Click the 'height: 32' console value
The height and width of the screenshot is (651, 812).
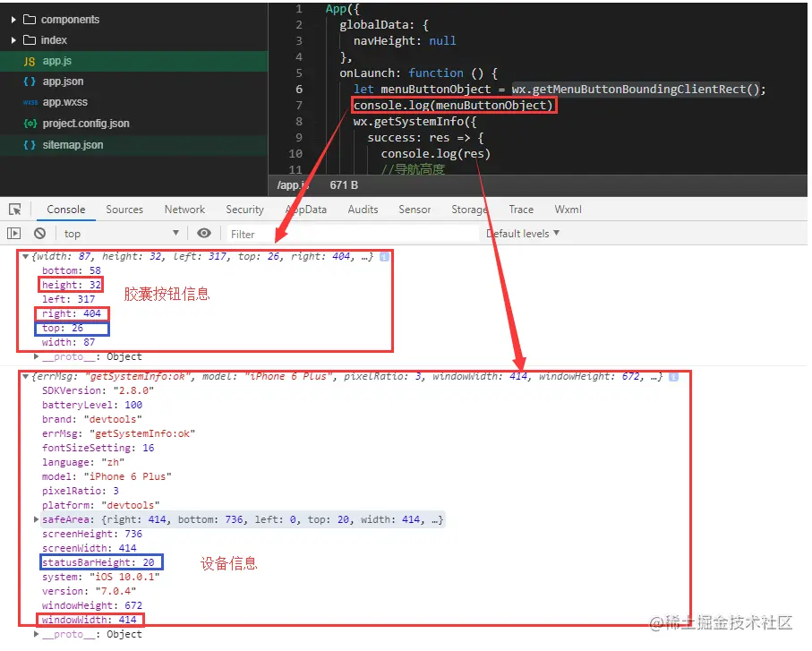(x=72, y=285)
